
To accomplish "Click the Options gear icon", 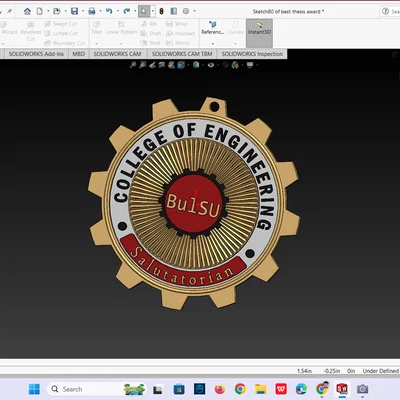I will click(186, 11).
